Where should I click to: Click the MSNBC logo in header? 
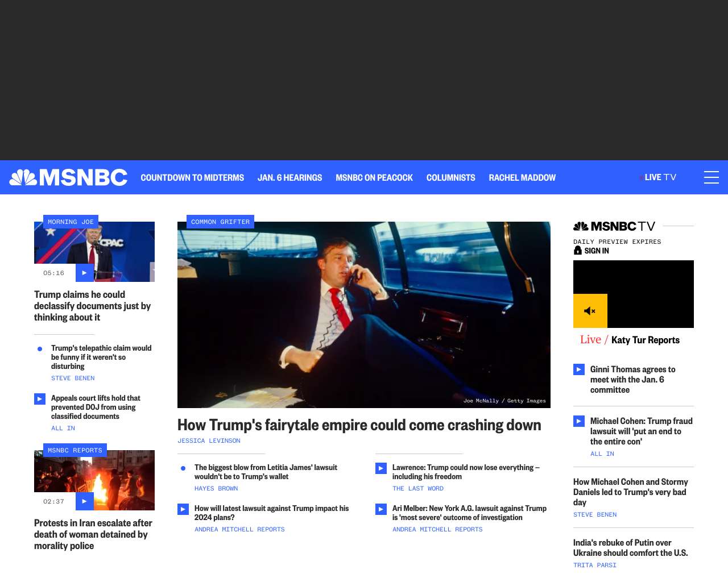(68, 177)
